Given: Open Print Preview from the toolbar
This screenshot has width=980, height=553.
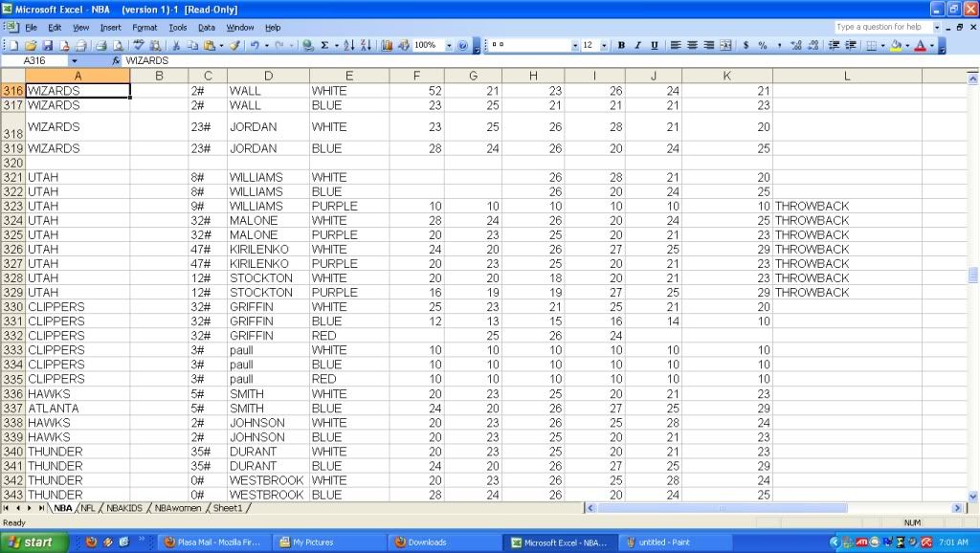Looking at the screenshot, I should pos(117,45).
